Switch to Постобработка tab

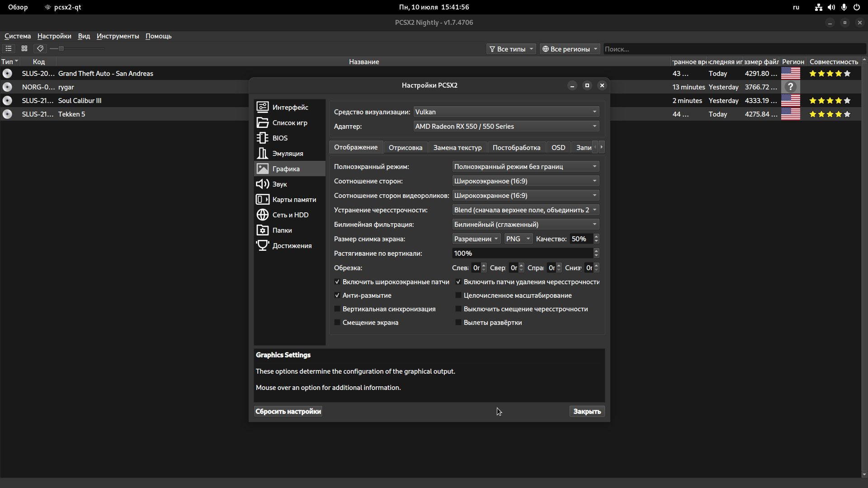tap(516, 148)
